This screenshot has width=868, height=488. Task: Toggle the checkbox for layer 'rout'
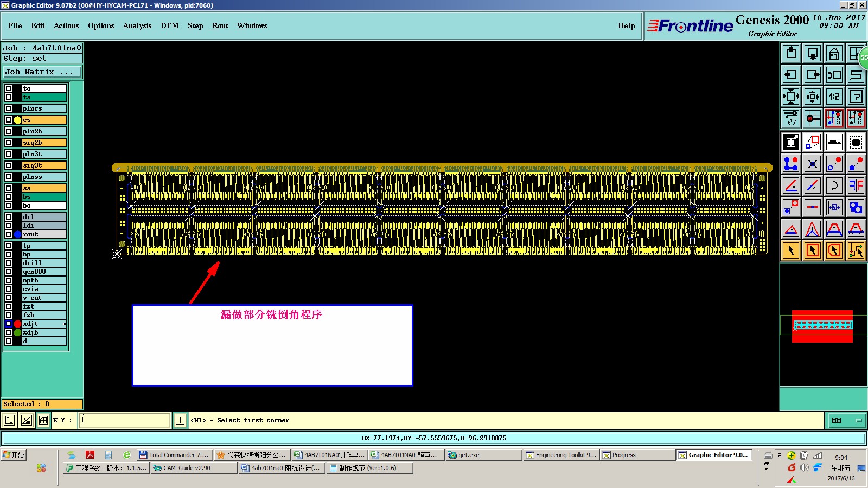pos(9,234)
